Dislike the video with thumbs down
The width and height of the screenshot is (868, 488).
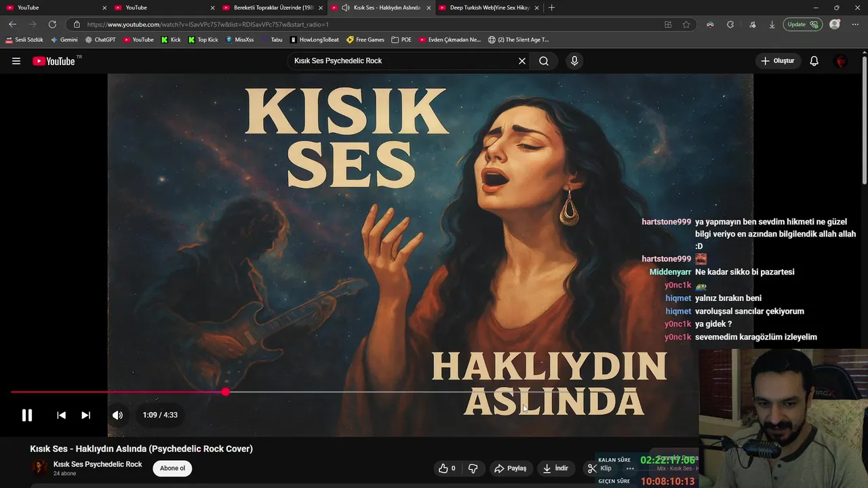473,468
